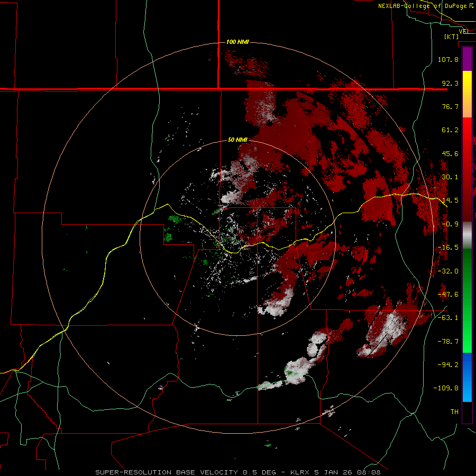Click the KT units label above the scale
476x476 pixels.
452,36
